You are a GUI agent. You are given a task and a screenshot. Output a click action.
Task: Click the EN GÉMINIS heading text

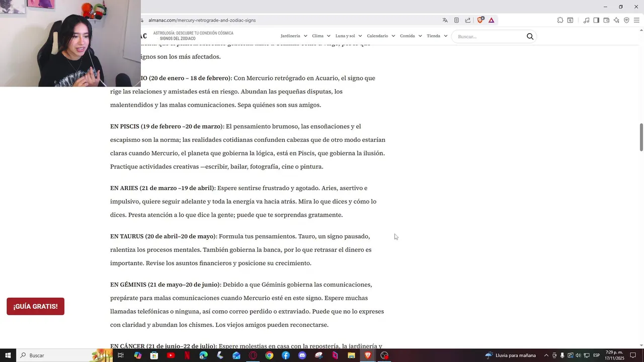coord(166,285)
